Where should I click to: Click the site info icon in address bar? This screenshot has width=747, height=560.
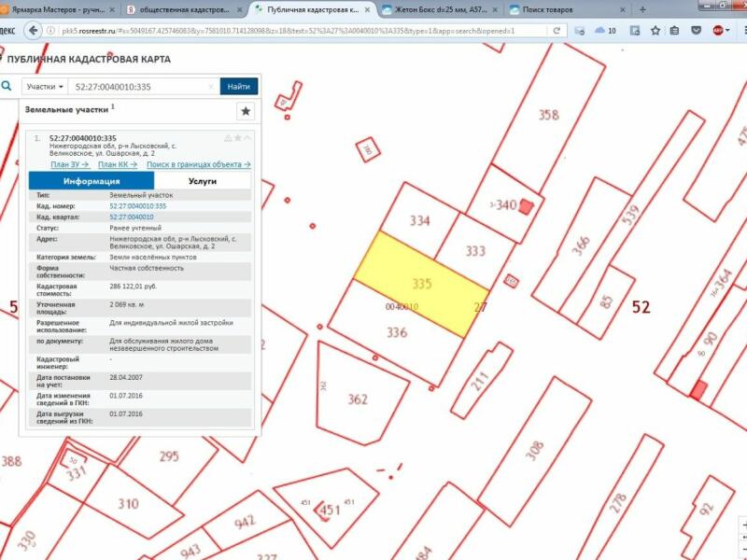pos(50,31)
